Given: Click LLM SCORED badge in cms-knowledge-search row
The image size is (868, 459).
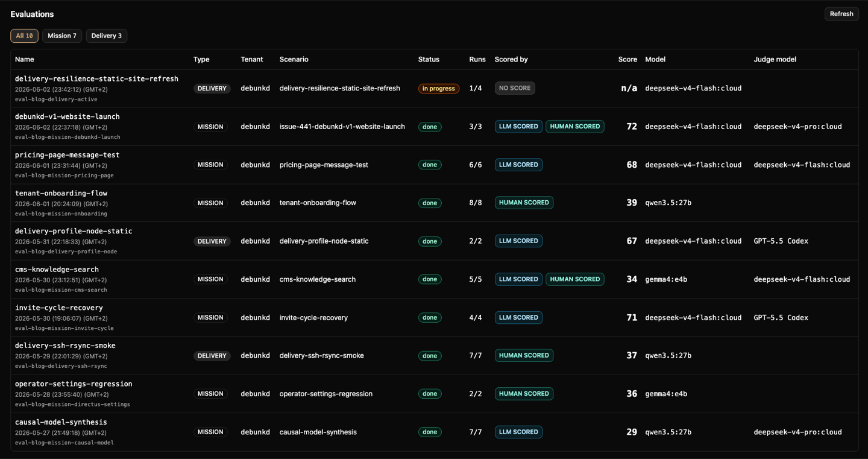Looking at the screenshot, I should pos(518,279).
